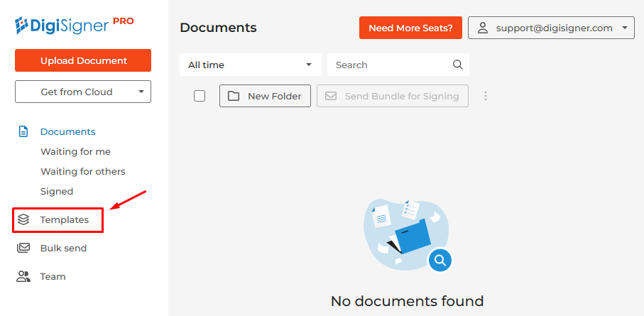Open Waiting for me documents
The width and height of the screenshot is (644, 316).
click(75, 151)
